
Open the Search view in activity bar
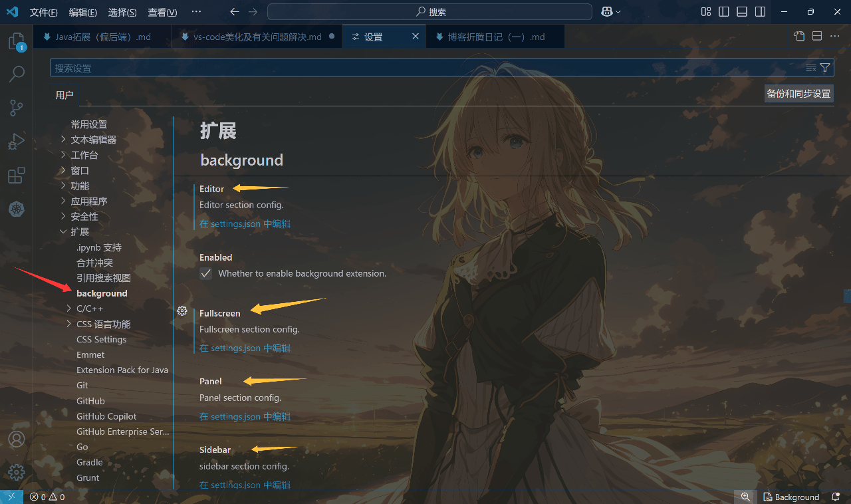coord(16,74)
